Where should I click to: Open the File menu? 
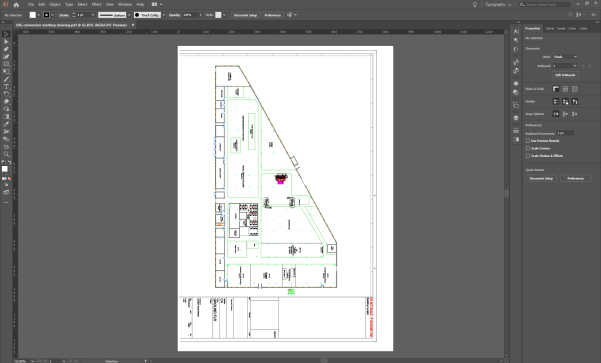31,5
